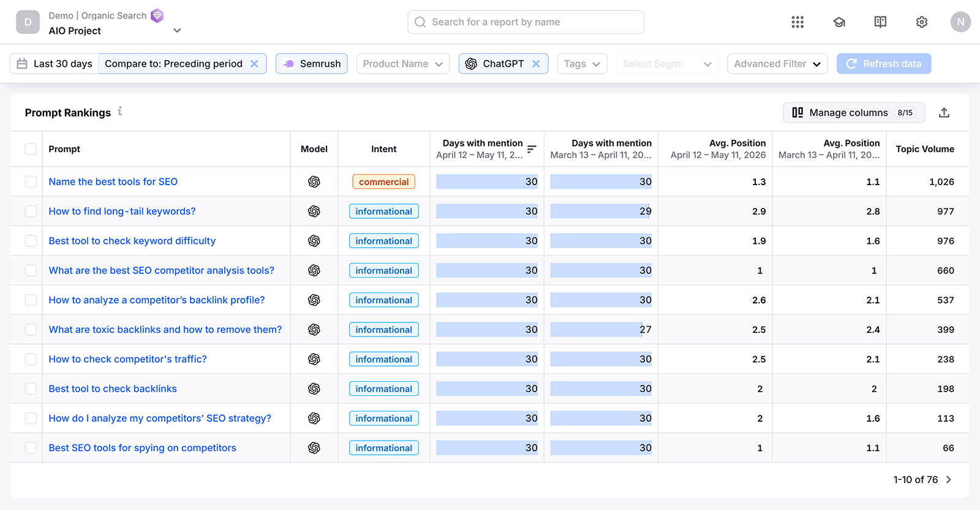
Task: Focus the Search for a report by name field
Action: [526, 22]
